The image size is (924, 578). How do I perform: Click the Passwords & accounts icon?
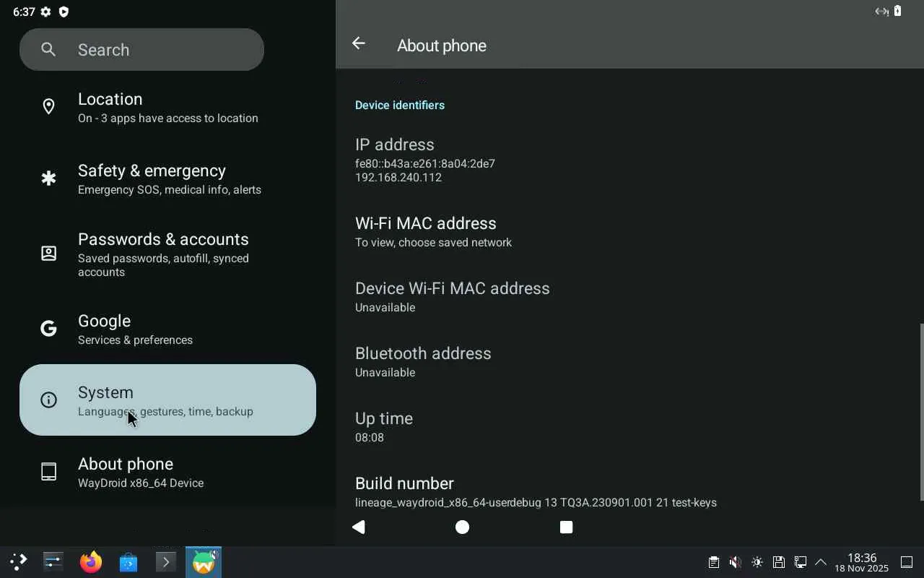(48, 254)
